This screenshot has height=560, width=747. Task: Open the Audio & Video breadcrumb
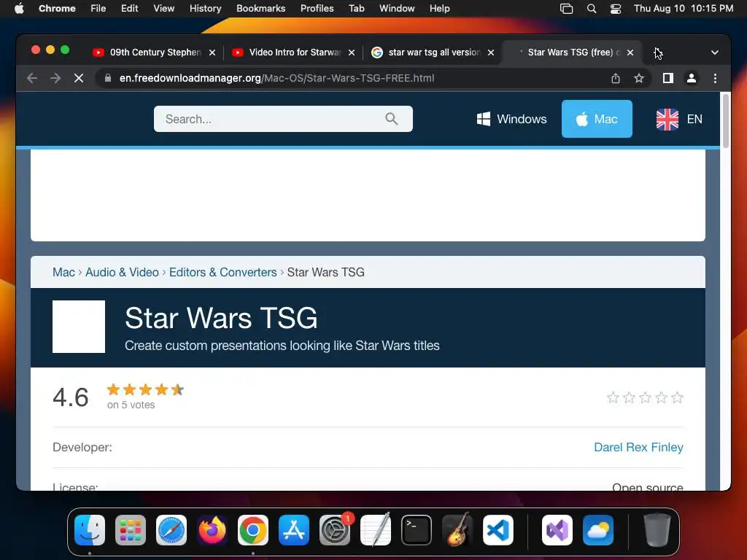click(122, 273)
